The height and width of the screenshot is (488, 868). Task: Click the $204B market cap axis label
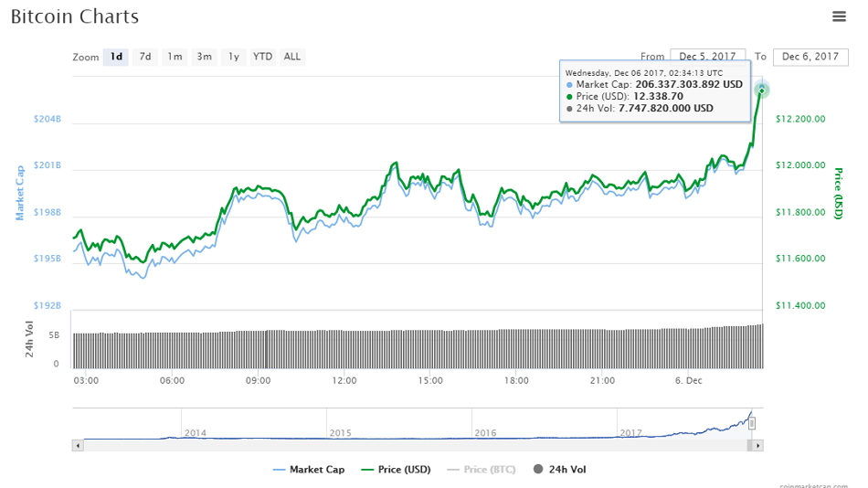point(47,119)
